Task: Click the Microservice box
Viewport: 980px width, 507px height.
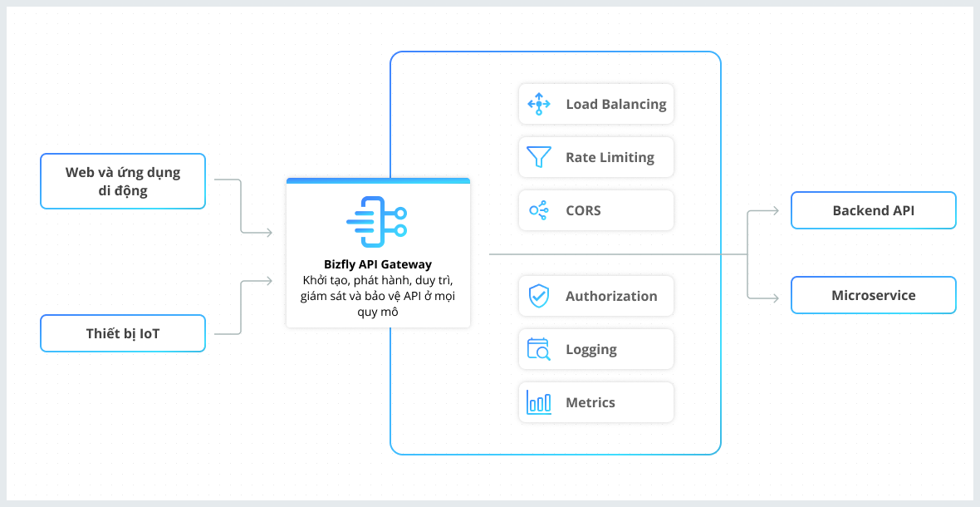Action: [x=873, y=295]
